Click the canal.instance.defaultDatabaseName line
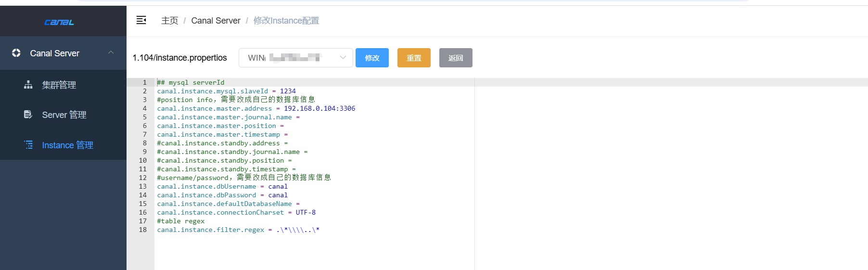 point(228,204)
